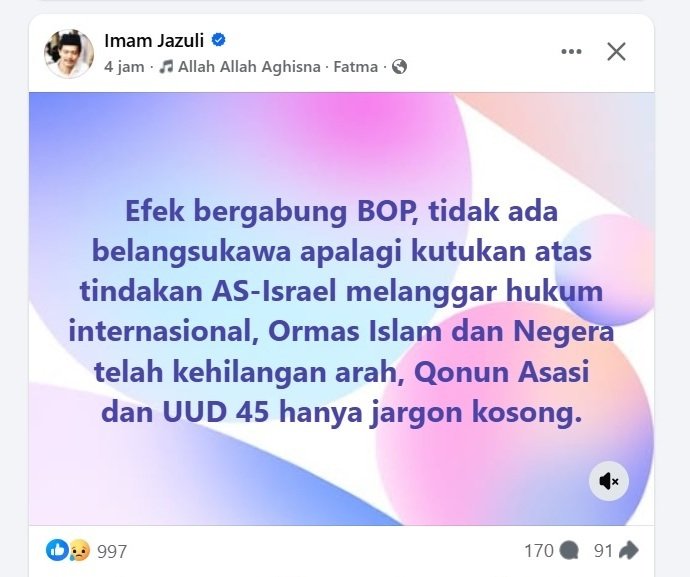Click the music note icon
This screenshot has width=690, height=577.
tap(166, 66)
